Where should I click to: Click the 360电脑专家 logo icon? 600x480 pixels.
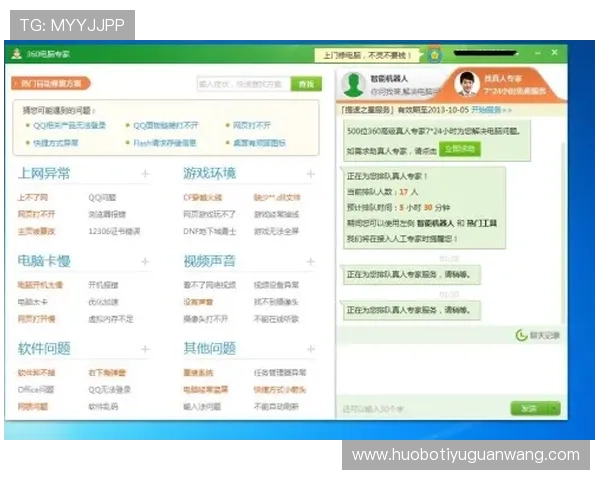coord(16,54)
